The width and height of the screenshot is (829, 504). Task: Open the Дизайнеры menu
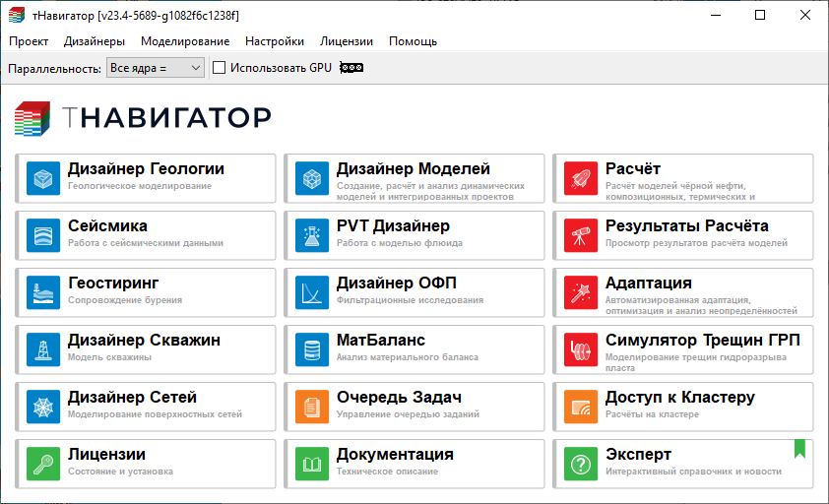pyautogui.click(x=95, y=41)
